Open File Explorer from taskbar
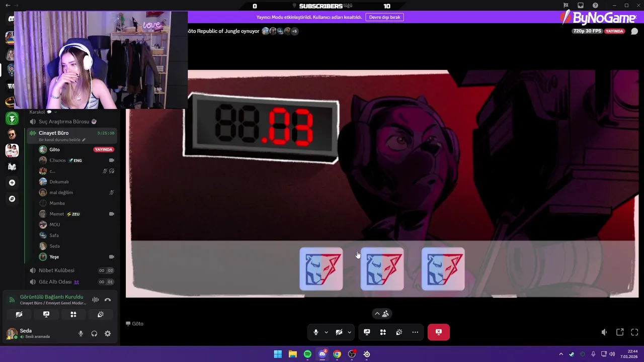644x362 pixels. [292, 354]
